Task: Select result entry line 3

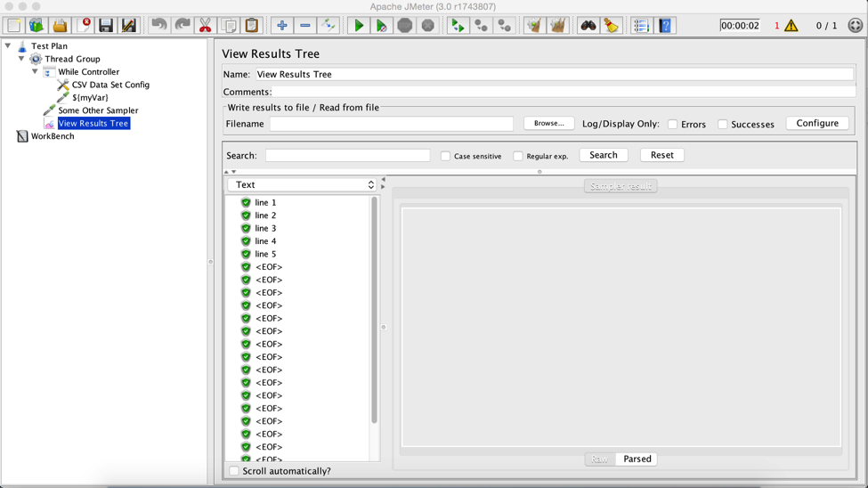Action: [x=265, y=228]
